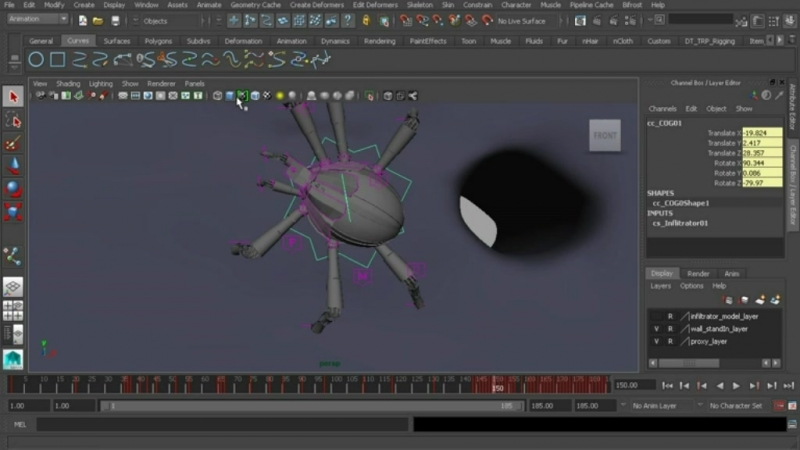This screenshot has width=800, height=450.
Task: Click the Script Editor icon
Action: [x=792, y=424]
